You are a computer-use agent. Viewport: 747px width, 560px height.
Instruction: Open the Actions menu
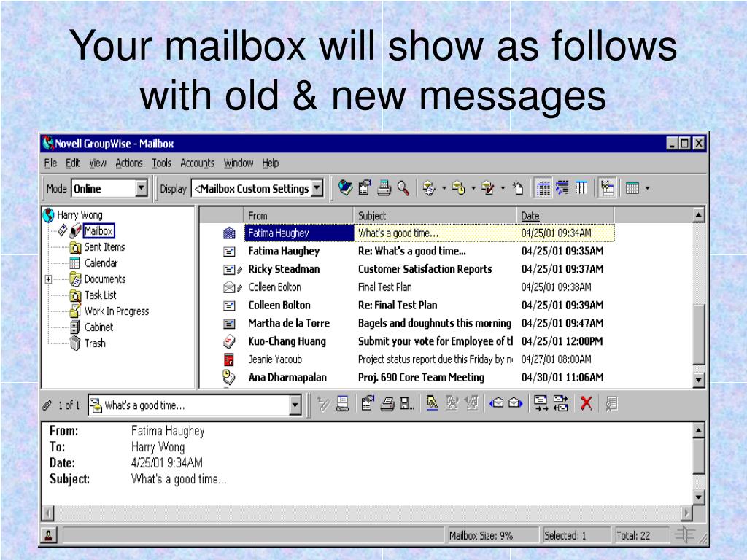tap(129, 163)
